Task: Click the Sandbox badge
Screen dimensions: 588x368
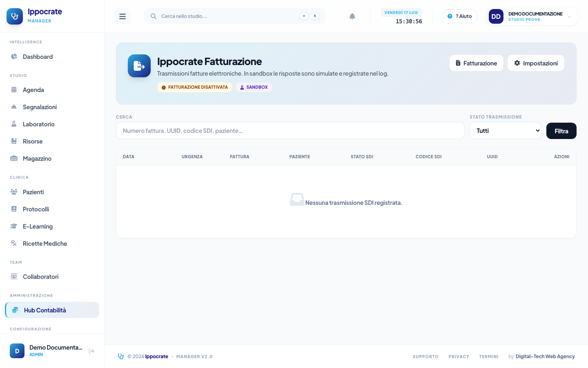Action: [254, 87]
